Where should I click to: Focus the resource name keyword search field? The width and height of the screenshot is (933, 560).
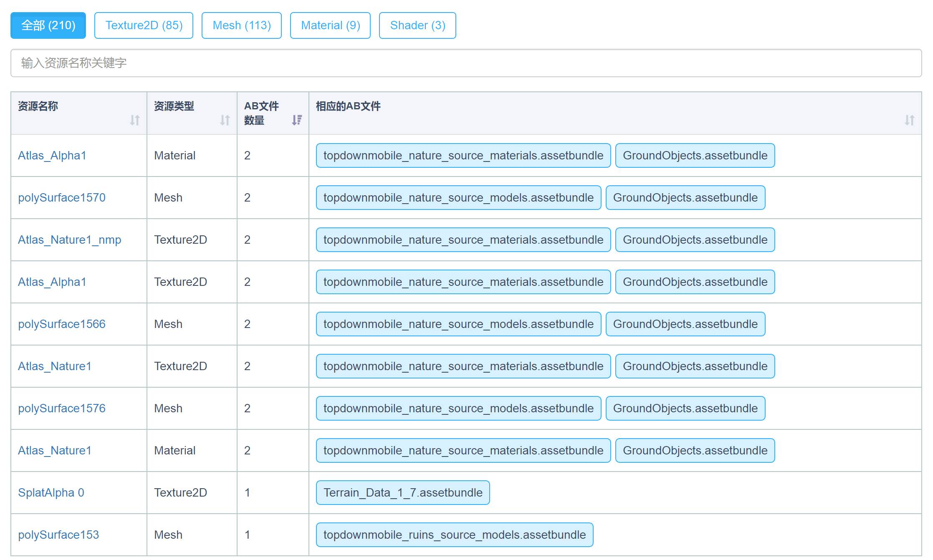coord(466,63)
